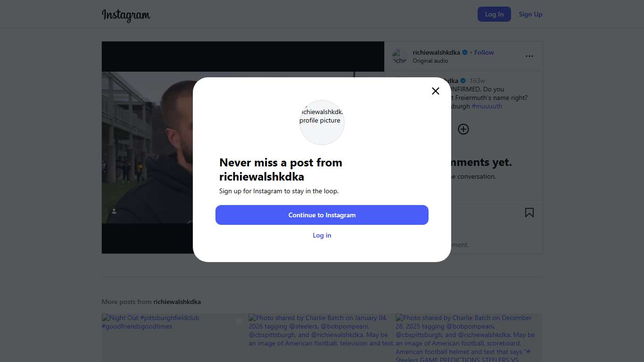This screenshot has height=362, width=644.
Task: Open the Sign Up link
Action: 530,14
